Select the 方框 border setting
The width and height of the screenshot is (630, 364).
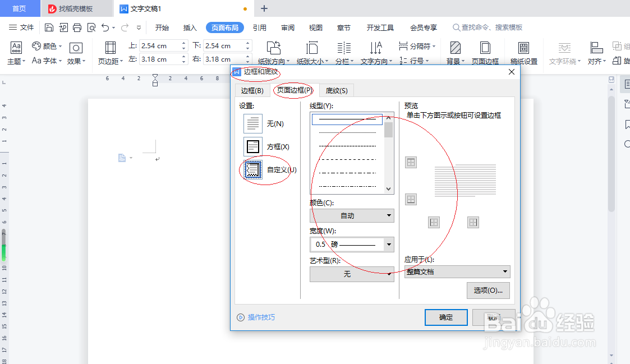tap(252, 146)
